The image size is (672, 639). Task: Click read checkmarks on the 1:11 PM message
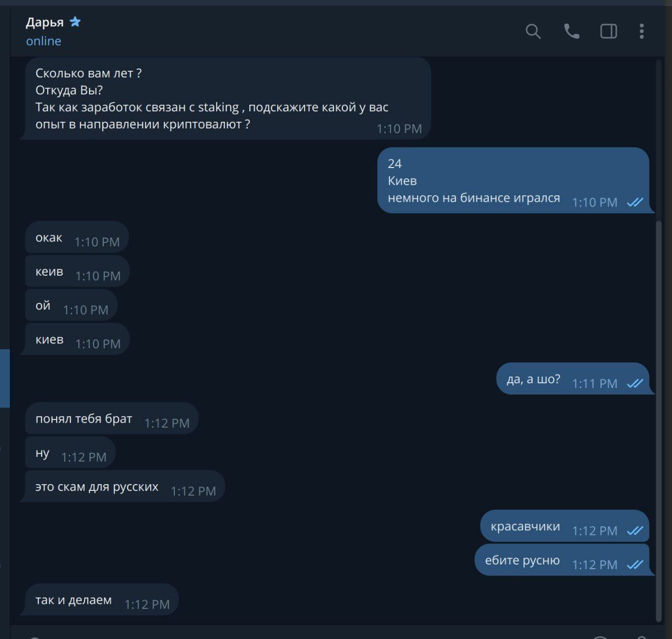tap(635, 383)
